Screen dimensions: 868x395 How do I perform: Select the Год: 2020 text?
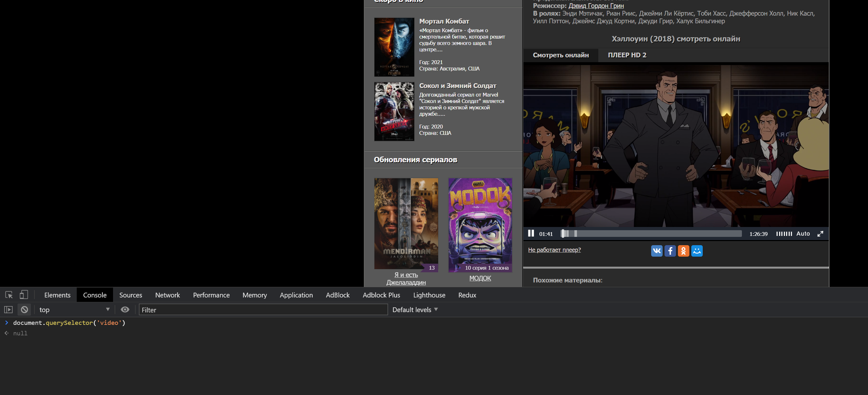(431, 127)
